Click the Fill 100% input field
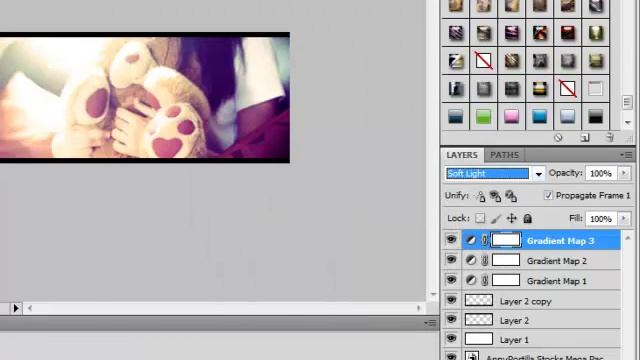The image size is (640, 360). click(601, 219)
